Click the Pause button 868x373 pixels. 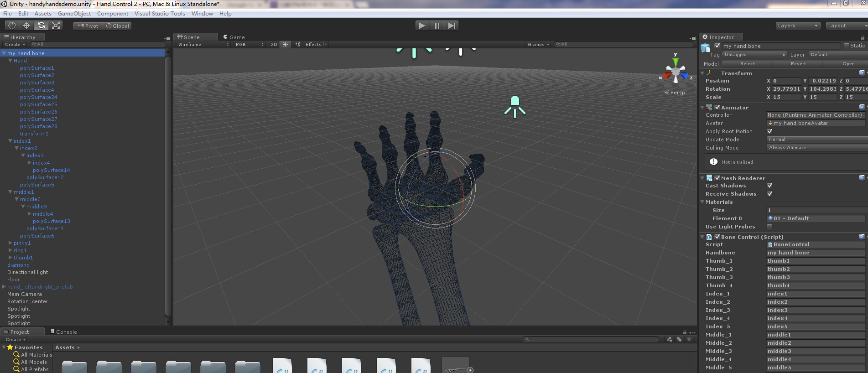(437, 26)
